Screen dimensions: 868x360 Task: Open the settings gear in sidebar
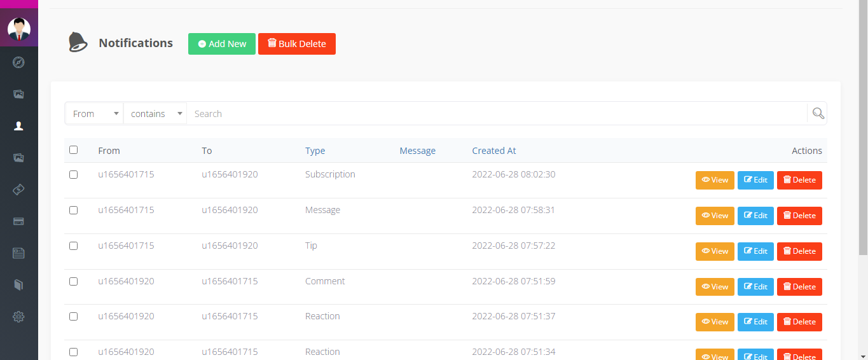(18, 317)
